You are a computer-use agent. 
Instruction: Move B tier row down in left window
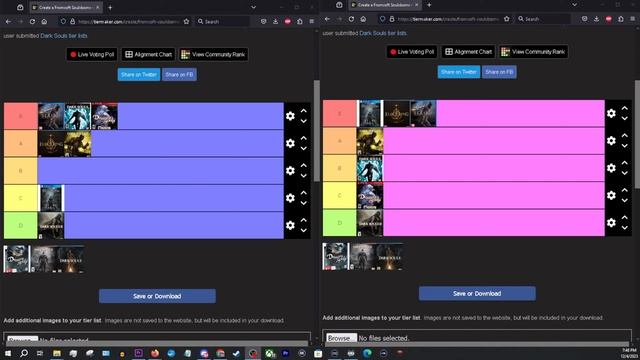point(304,176)
